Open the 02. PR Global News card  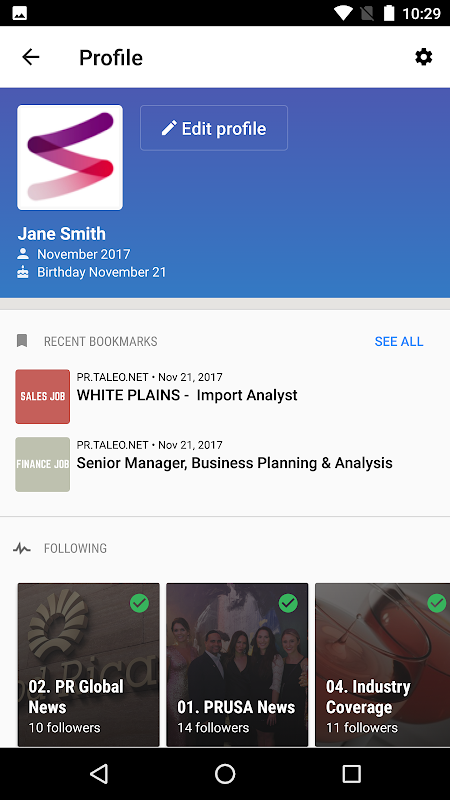click(89, 665)
